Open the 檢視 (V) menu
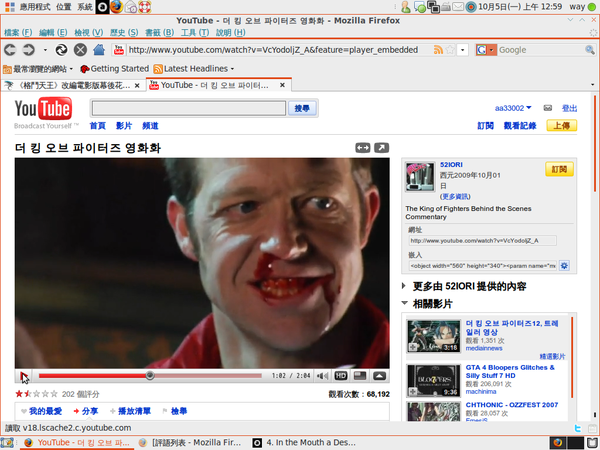This screenshot has height=450, width=600. (x=89, y=33)
